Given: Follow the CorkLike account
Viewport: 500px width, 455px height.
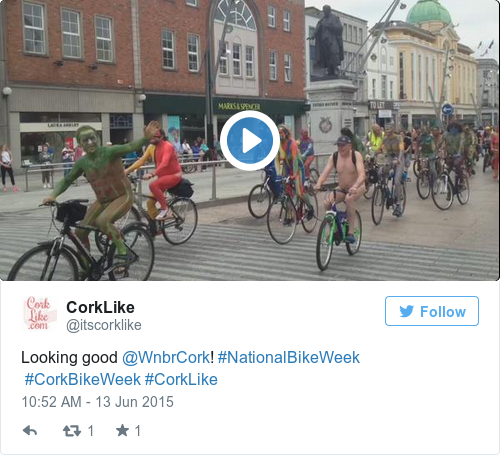Looking at the screenshot, I should (432, 311).
